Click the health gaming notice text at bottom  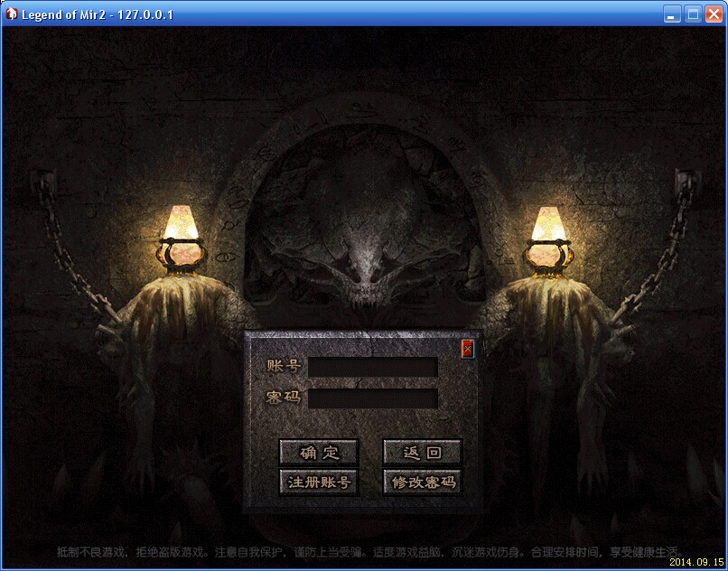(370, 550)
